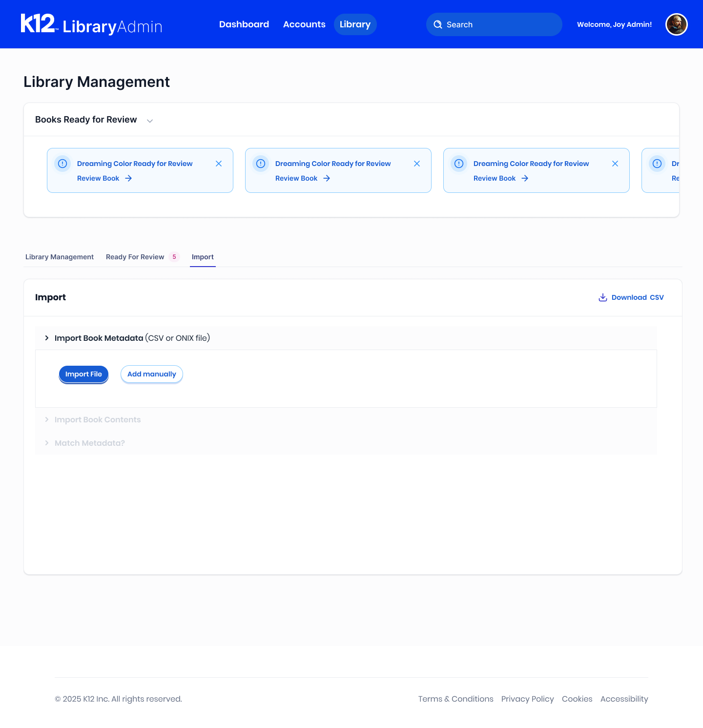This screenshot has width=703, height=728.
Task: Click the download icon beside Download CSV
Action: pyautogui.click(x=603, y=297)
